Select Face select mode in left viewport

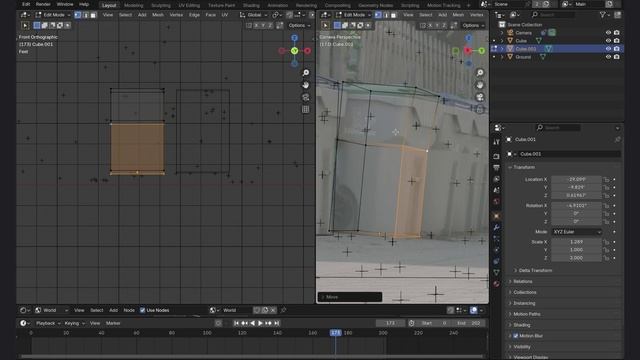93,15
